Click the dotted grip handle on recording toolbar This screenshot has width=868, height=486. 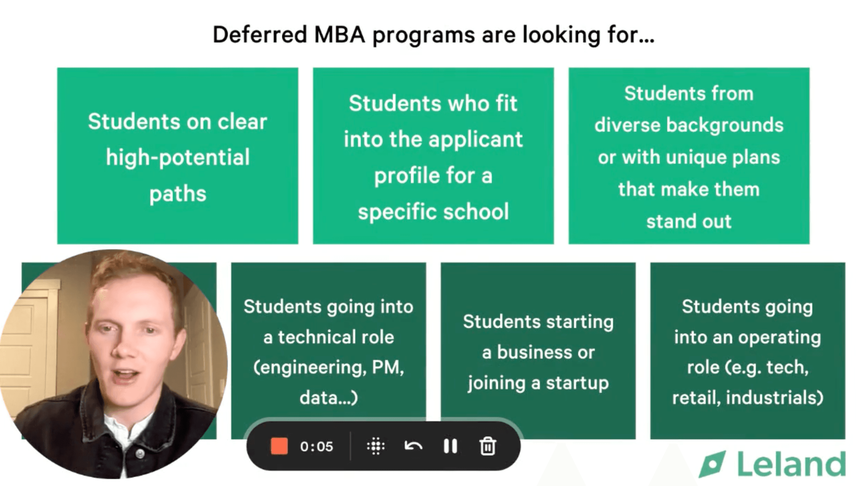375,446
